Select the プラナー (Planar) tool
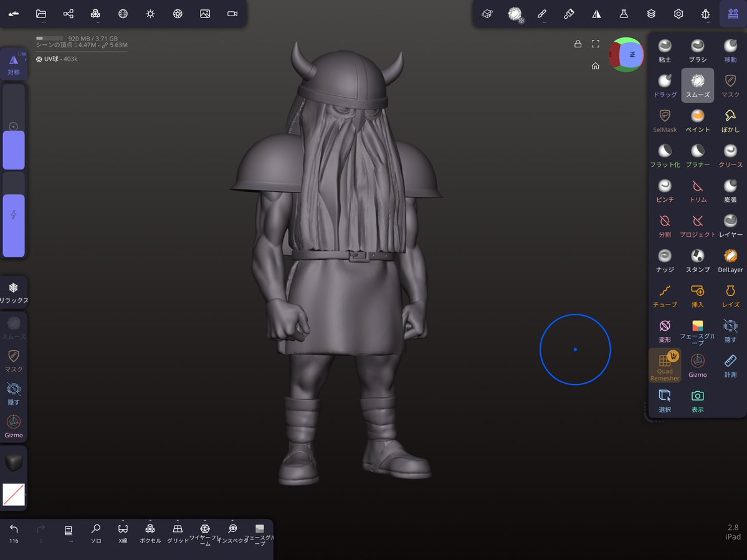The image size is (747, 560). tap(697, 155)
